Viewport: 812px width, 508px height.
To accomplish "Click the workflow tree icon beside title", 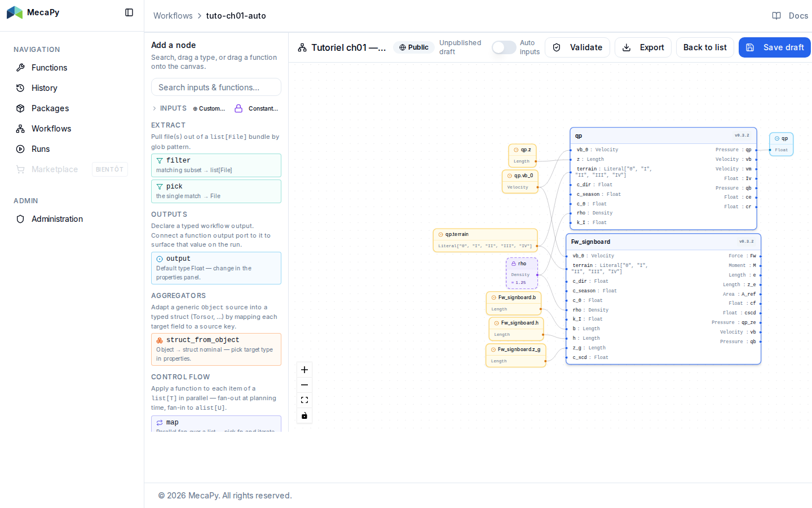I will (302, 47).
